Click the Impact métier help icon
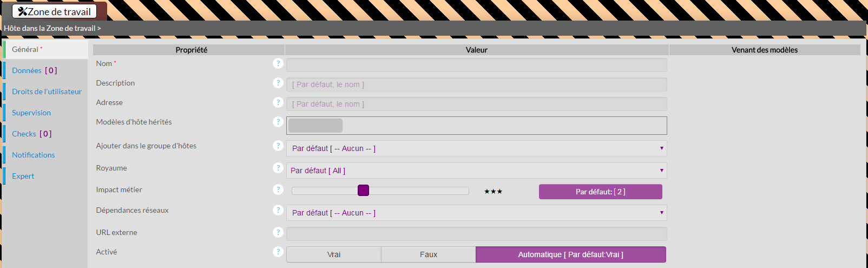The height and width of the screenshot is (268, 868). [278, 189]
